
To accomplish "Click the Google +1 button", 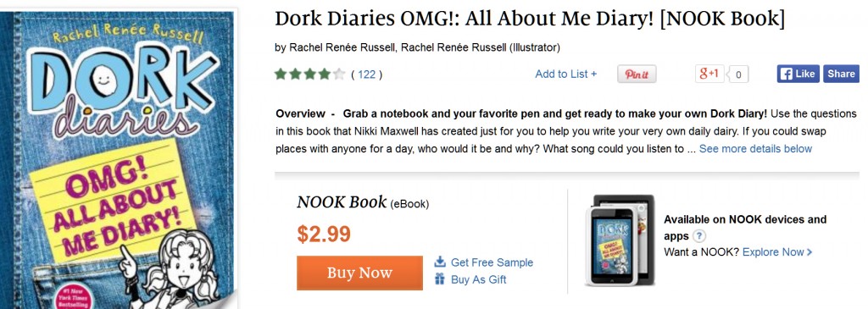I will (709, 74).
